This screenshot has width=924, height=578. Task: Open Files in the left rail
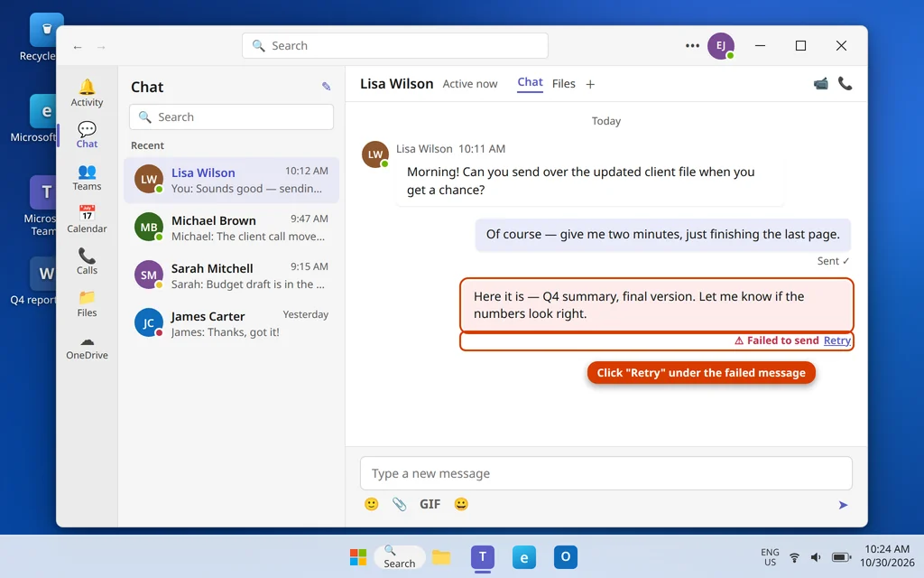[87, 303]
